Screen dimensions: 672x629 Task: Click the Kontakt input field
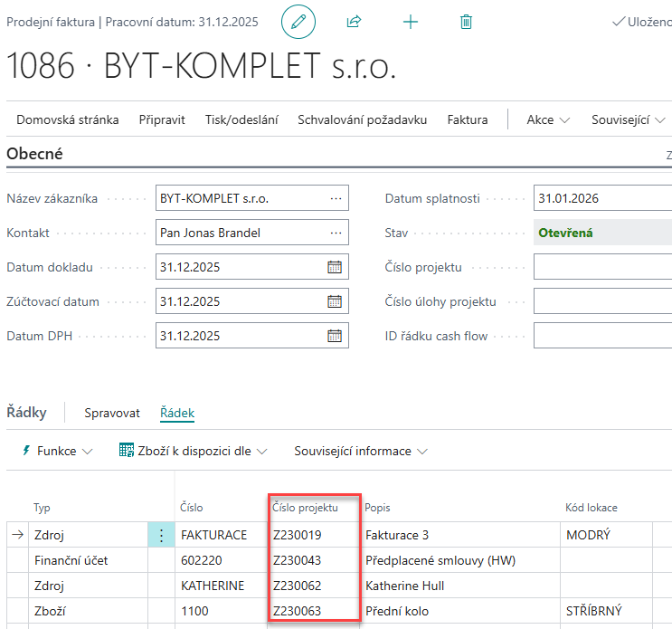[252, 233]
